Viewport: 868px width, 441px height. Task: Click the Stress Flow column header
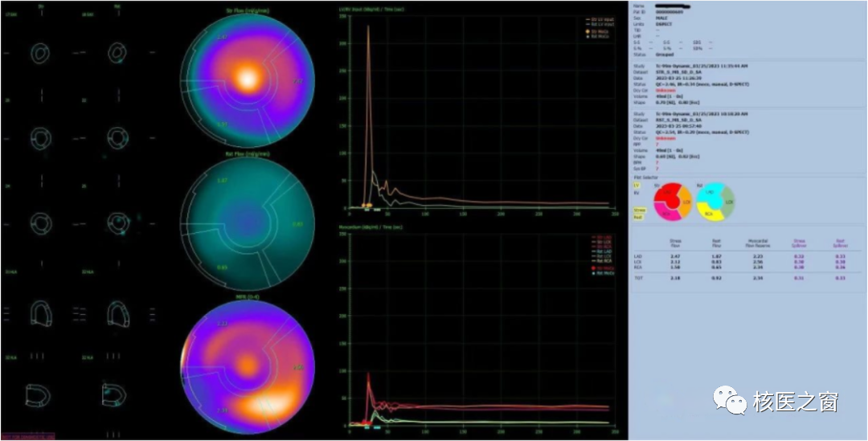coord(675,243)
